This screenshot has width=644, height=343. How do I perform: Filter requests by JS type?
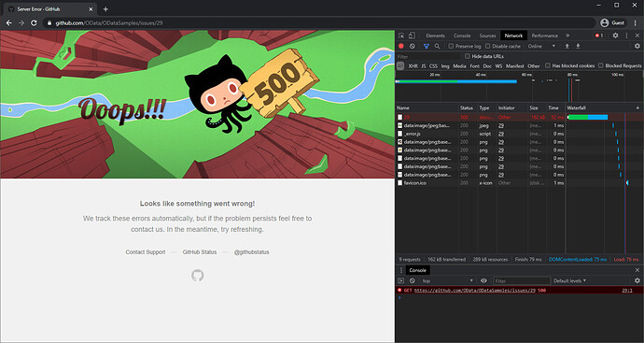click(424, 65)
